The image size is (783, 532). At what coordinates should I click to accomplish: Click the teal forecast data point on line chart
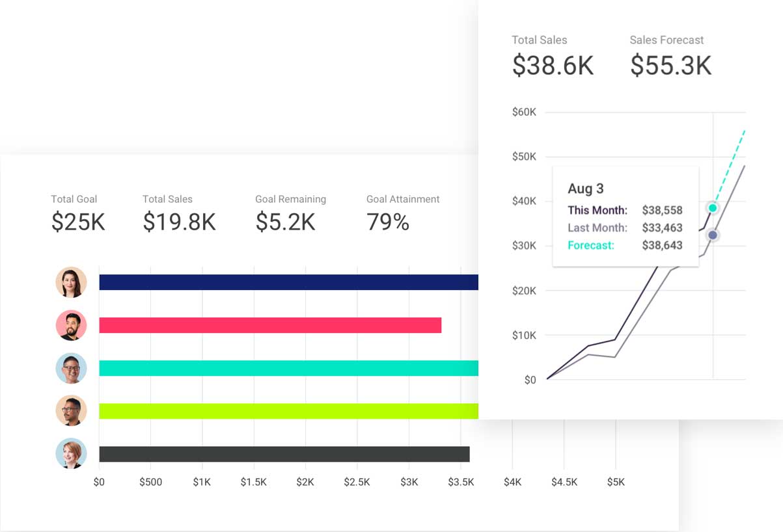coord(713,208)
